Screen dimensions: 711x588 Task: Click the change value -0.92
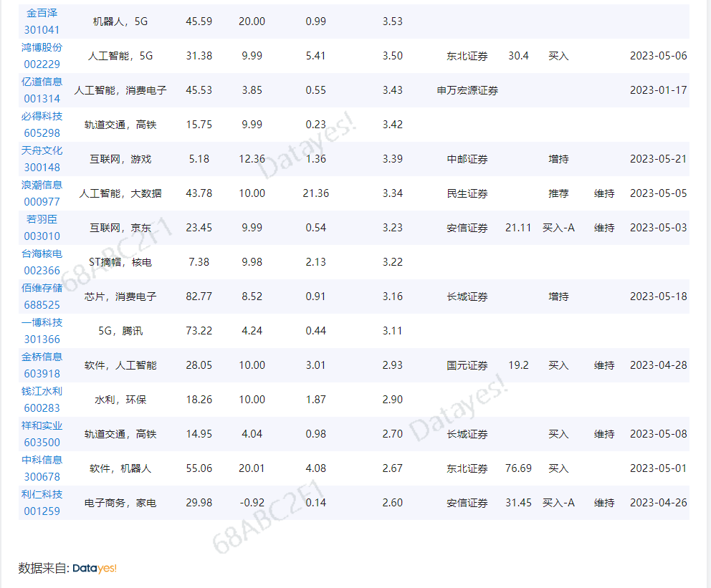252,503
